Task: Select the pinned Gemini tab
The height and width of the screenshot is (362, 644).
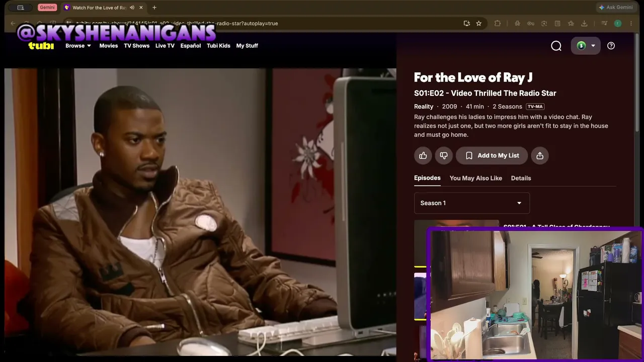Action: point(47,8)
